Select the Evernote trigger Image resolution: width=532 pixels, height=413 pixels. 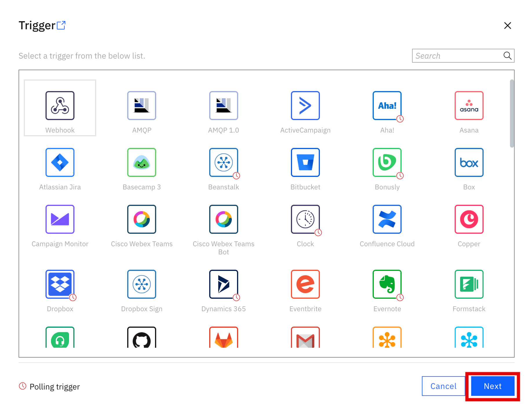coord(387,284)
